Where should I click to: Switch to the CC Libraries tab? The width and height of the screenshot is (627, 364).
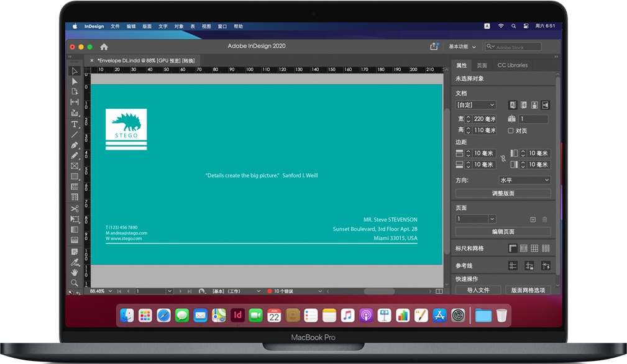(x=512, y=65)
